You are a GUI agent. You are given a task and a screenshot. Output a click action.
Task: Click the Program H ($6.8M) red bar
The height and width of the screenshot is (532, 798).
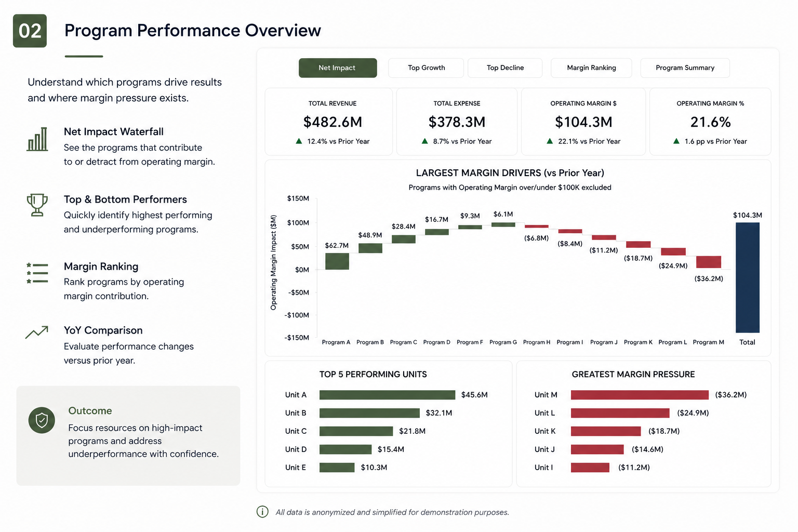(537, 227)
